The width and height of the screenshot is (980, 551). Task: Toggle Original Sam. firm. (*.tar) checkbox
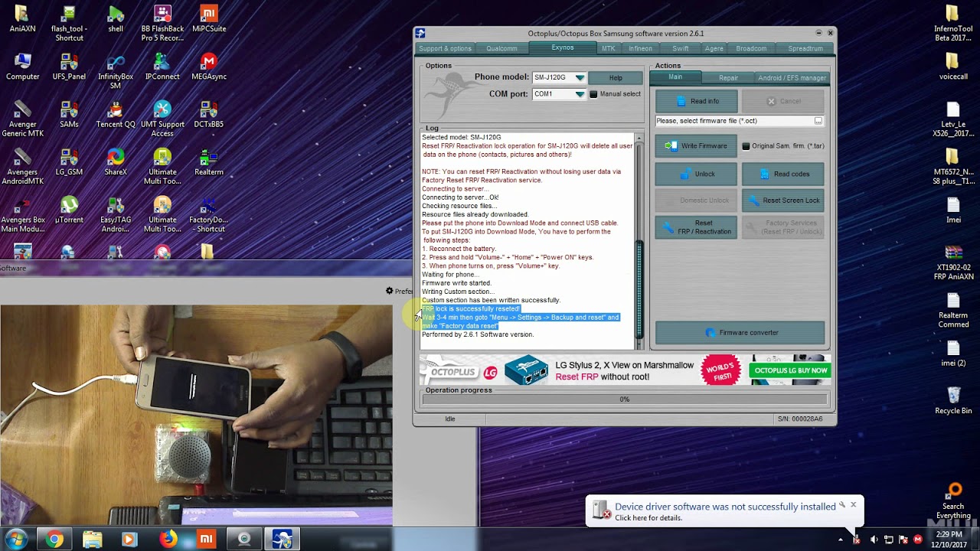coord(746,146)
